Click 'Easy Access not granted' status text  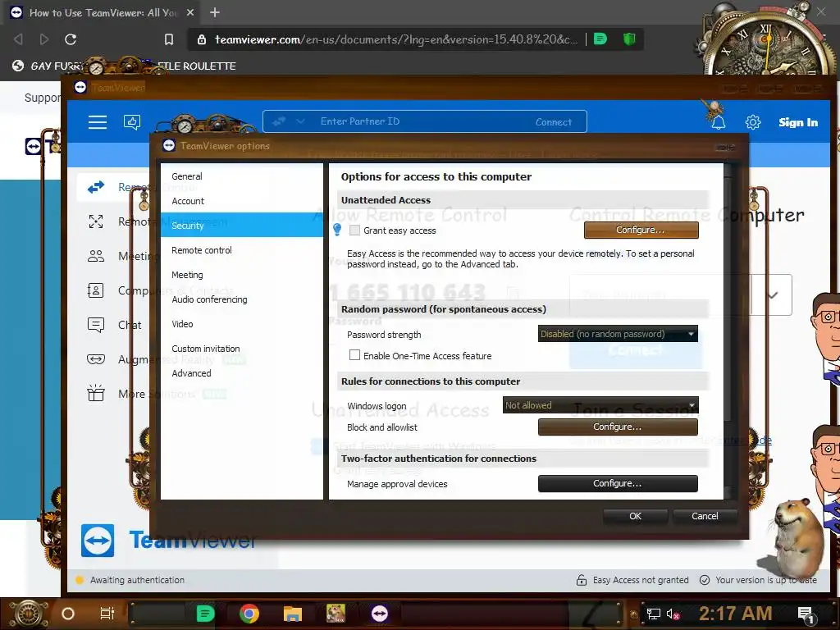pyautogui.click(x=641, y=580)
